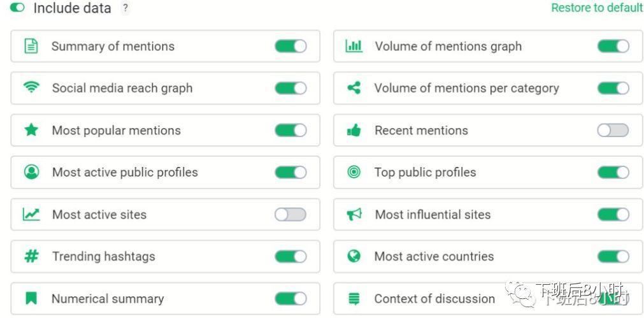Click the share icon for mentions per category
Screen dimensions: 644x318
[354, 87]
